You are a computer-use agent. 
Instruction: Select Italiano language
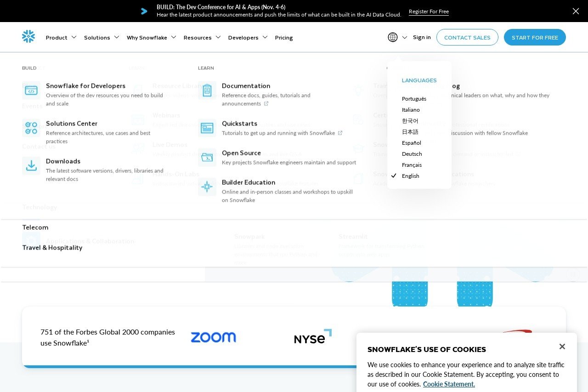(411, 110)
